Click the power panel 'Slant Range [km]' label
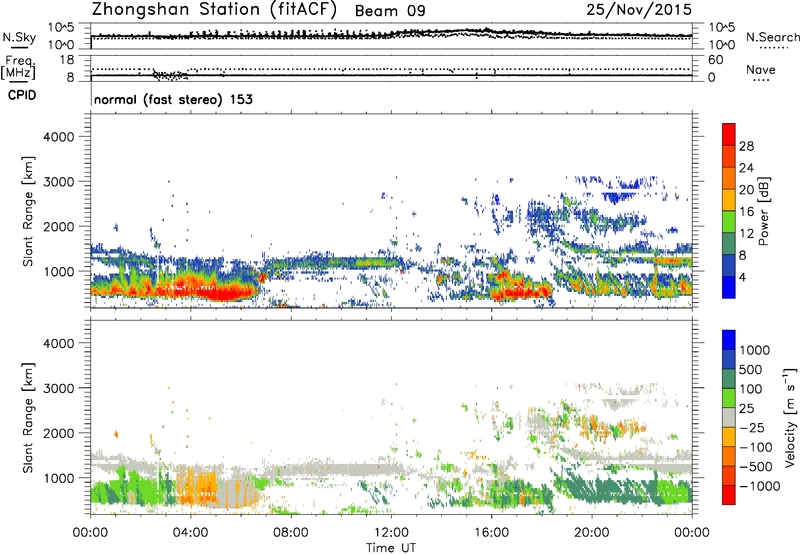This screenshot has width=800, height=554. coord(28,211)
